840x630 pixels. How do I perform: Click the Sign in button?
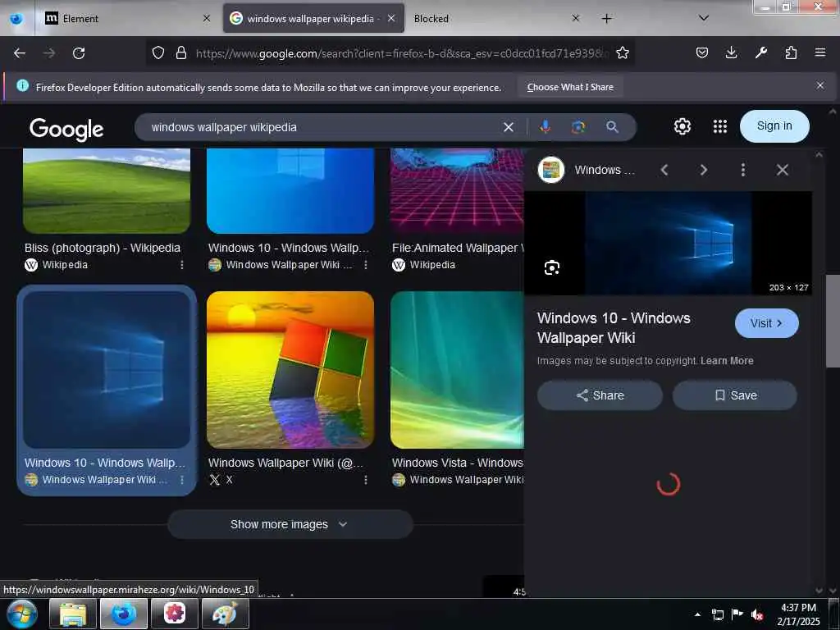[x=774, y=126]
